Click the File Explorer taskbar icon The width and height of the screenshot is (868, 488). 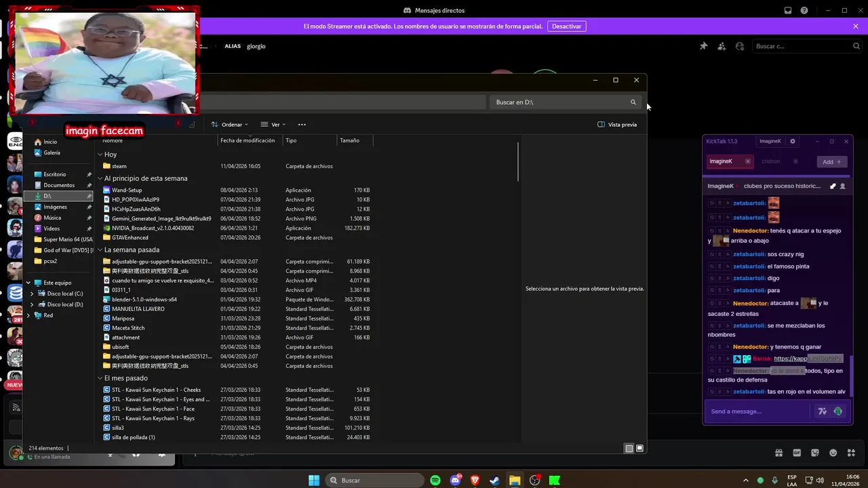[515, 481]
